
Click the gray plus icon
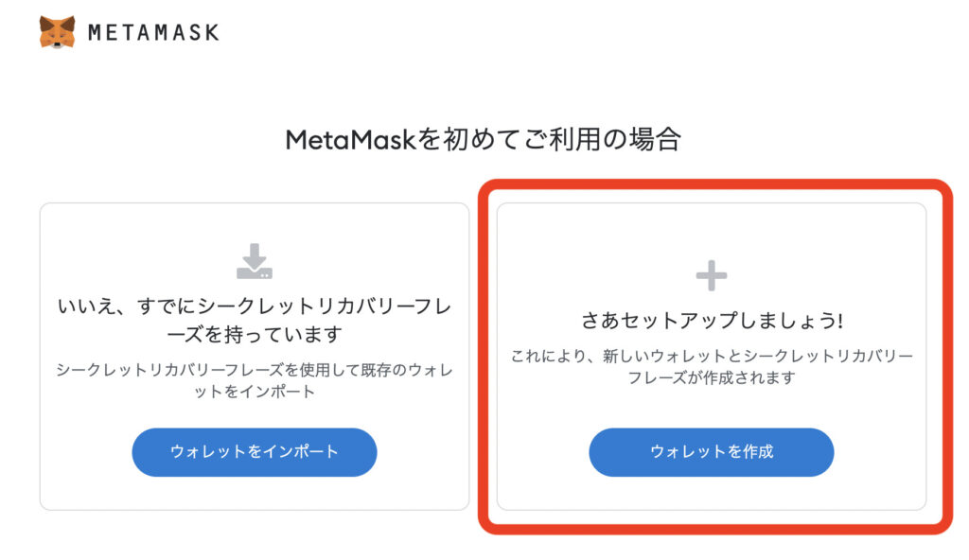[x=711, y=276]
